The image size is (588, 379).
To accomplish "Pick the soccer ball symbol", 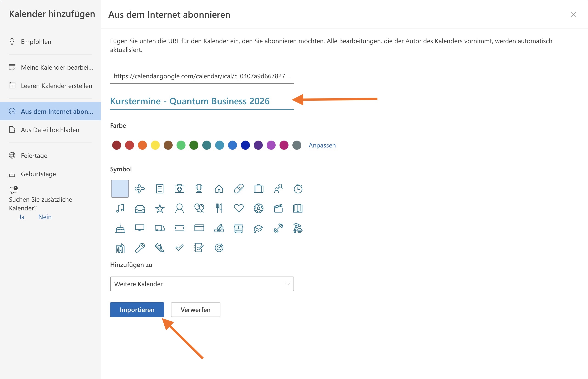I will [x=258, y=209].
